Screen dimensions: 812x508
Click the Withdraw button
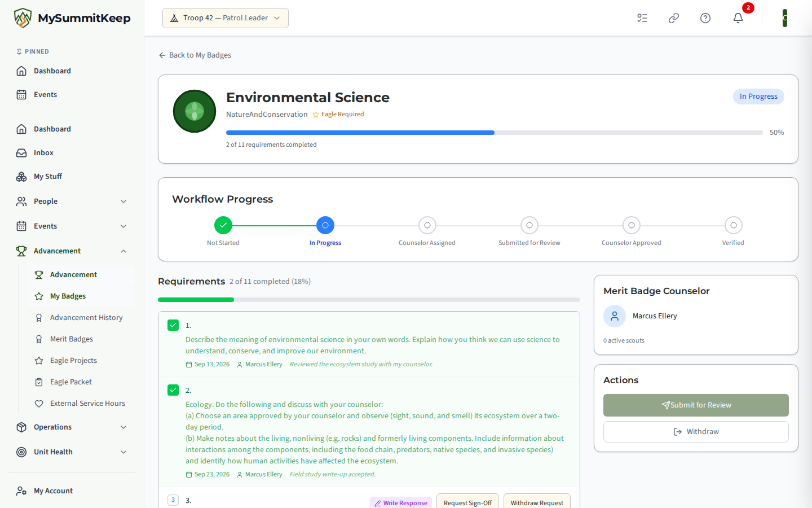696,432
